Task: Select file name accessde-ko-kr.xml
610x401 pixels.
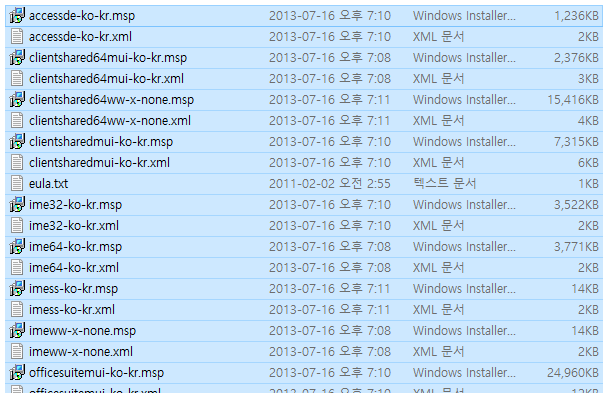Action: (x=81, y=37)
